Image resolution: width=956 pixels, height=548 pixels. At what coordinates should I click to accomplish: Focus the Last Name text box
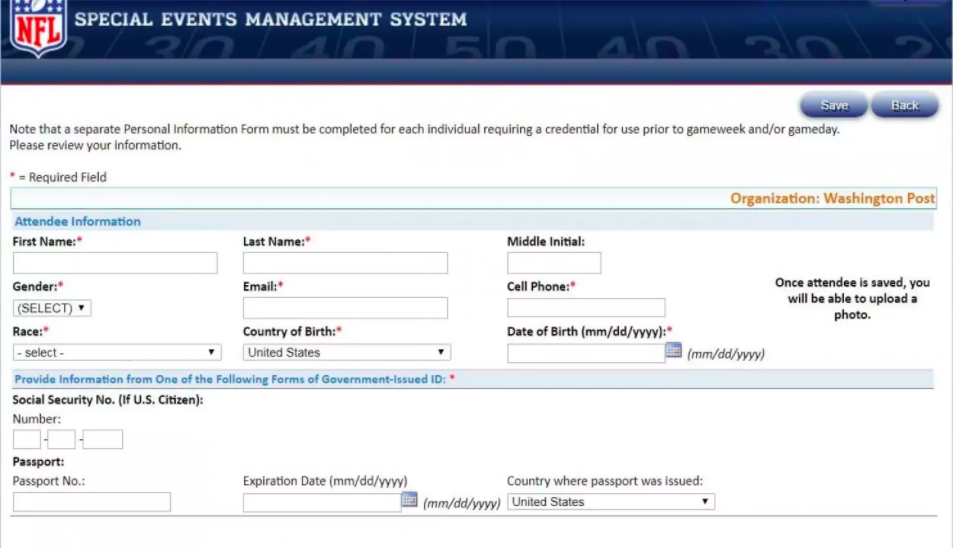[345, 263]
